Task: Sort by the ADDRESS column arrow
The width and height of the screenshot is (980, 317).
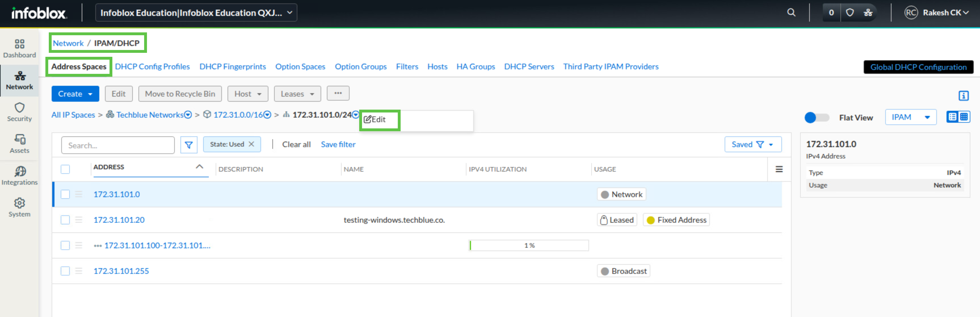Action: (x=199, y=166)
